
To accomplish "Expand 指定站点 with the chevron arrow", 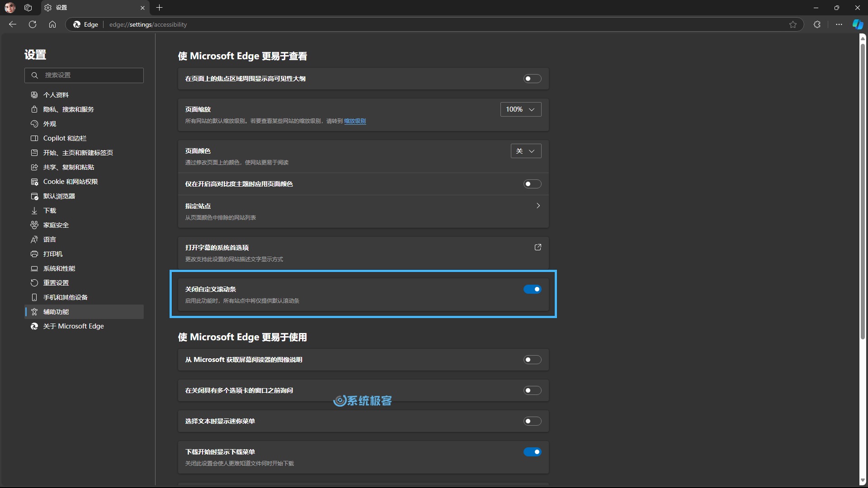I will pyautogui.click(x=538, y=206).
